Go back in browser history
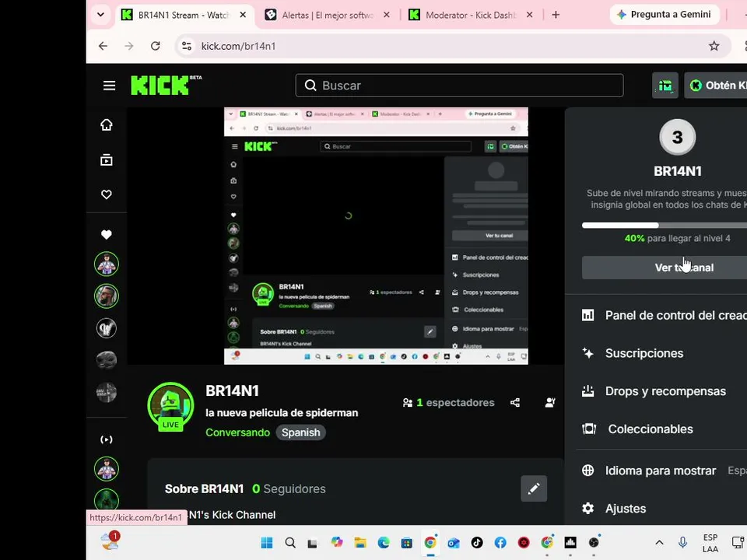Screen dimensions: 747x560 [x=103, y=46]
